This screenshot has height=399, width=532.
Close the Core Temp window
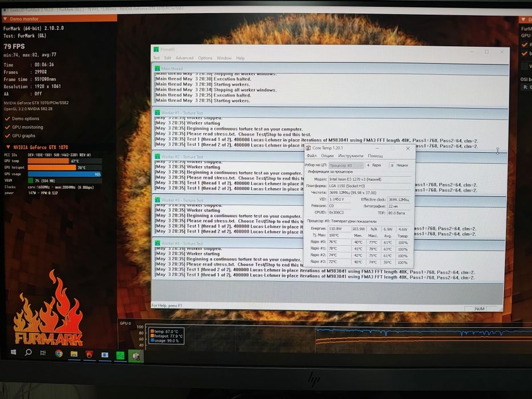click(408, 148)
